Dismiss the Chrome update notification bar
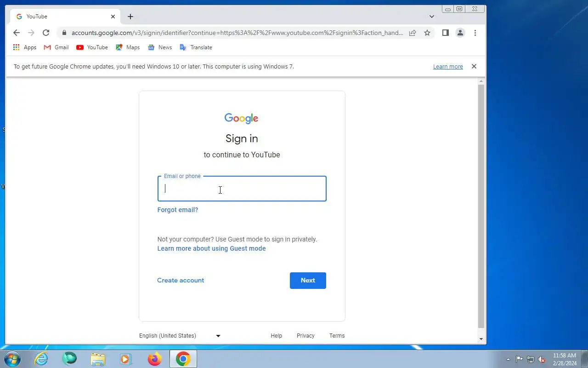This screenshot has width=588, height=368. pos(474,66)
